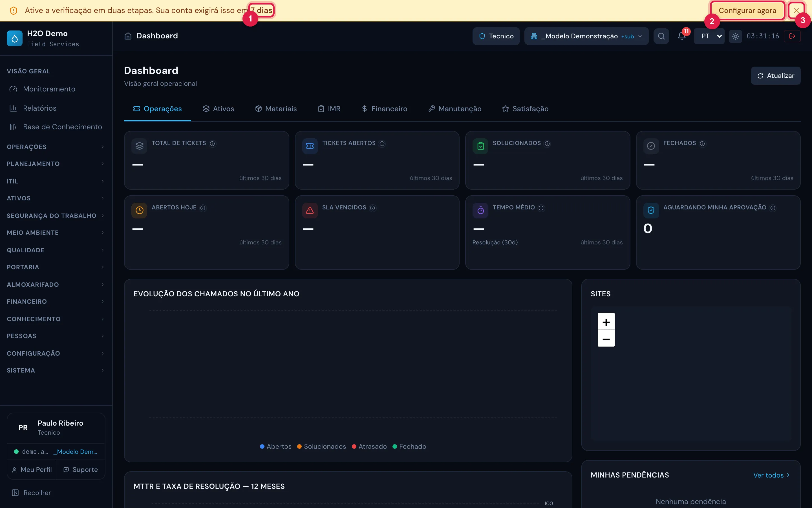The width and height of the screenshot is (812, 508).
Task: Open the _Modelo Demonstração organization selector
Action: click(x=586, y=36)
